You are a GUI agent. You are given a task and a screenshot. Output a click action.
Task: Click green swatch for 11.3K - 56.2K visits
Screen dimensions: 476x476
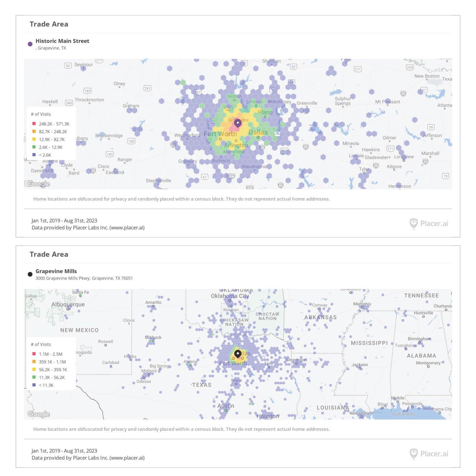[x=34, y=377]
